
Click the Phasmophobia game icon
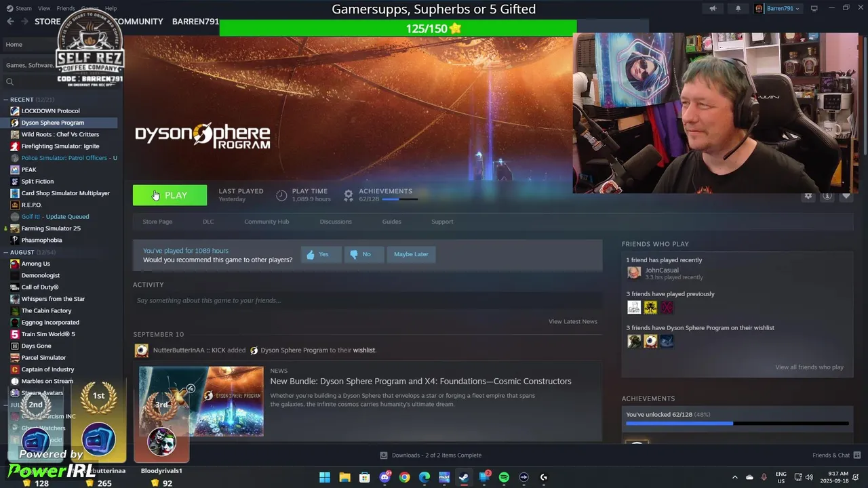click(x=15, y=240)
